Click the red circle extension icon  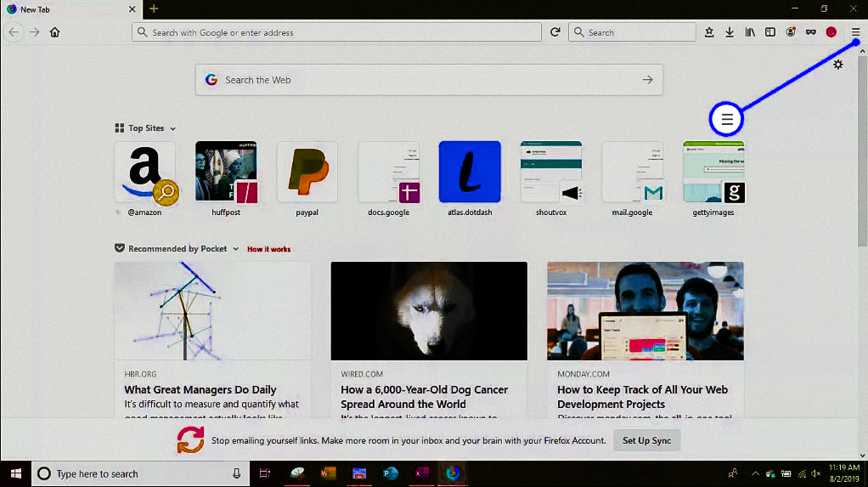pyautogui.click(x=831, y=32)
